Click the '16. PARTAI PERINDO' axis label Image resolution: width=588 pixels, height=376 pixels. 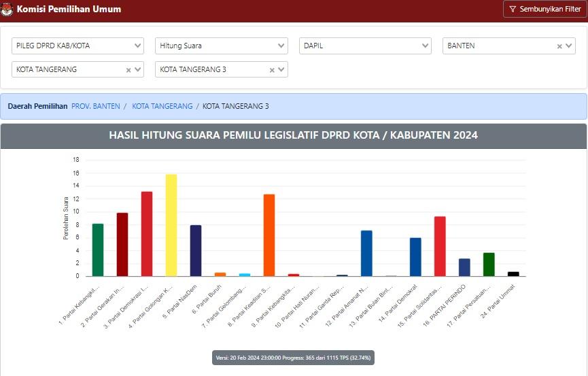pos(445,305)
